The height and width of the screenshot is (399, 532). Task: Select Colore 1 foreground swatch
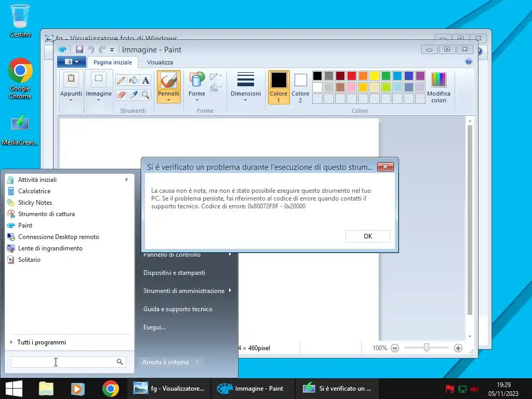point(278,87)
